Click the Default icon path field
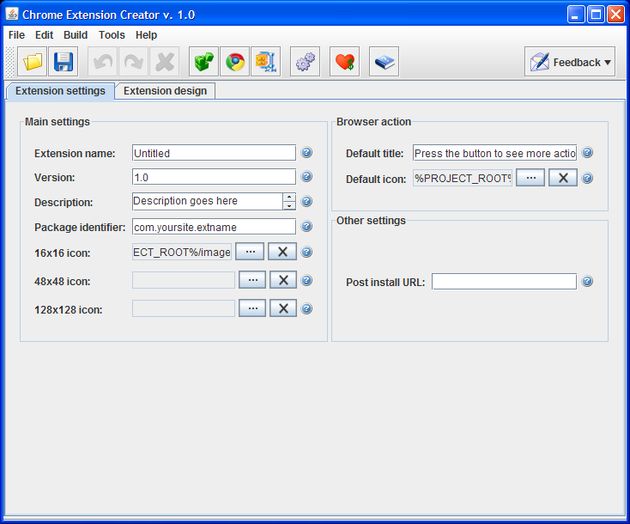The height and width of the screenshot is (524, 630). click(x=463, y=178)
